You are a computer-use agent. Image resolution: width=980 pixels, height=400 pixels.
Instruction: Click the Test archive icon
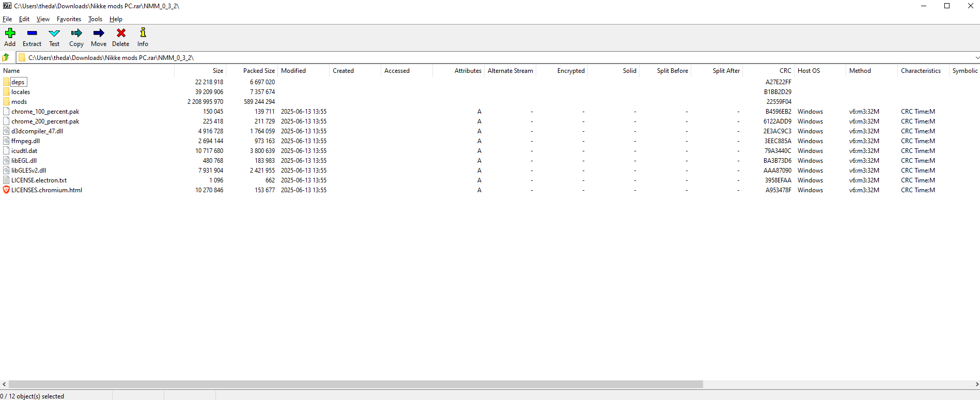click(x=54, y=33)
